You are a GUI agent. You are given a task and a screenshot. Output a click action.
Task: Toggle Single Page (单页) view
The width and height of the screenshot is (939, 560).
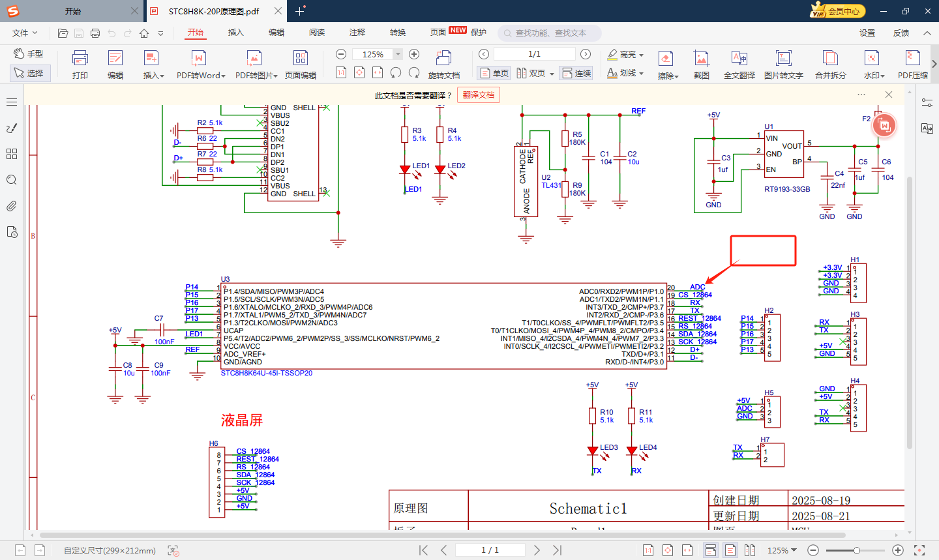pos(494,73)
